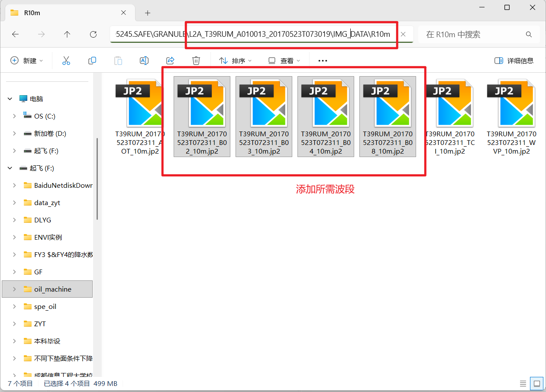Select the B04_10m.jp2 file
Screen dimensions: 546x392
tap(326, 116)
